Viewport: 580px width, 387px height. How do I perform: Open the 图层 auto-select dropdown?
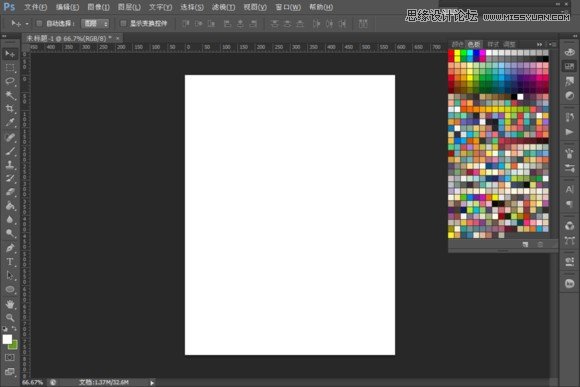click(x=95, y=24)
